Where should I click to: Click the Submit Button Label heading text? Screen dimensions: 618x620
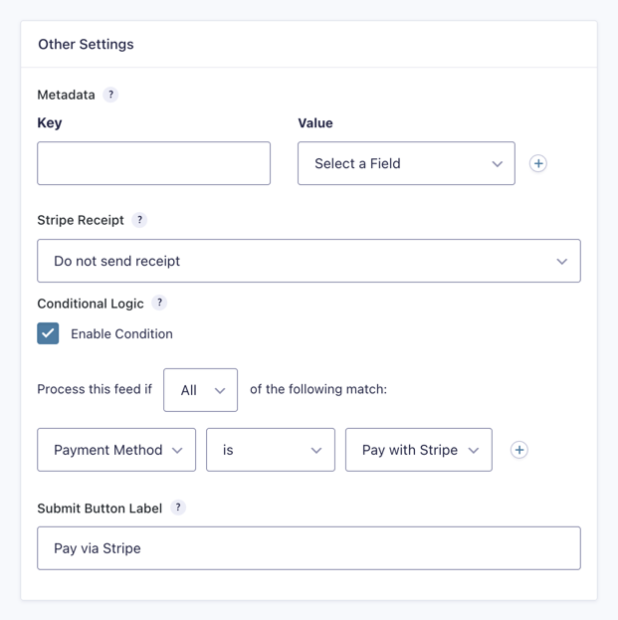coord(100,508)
